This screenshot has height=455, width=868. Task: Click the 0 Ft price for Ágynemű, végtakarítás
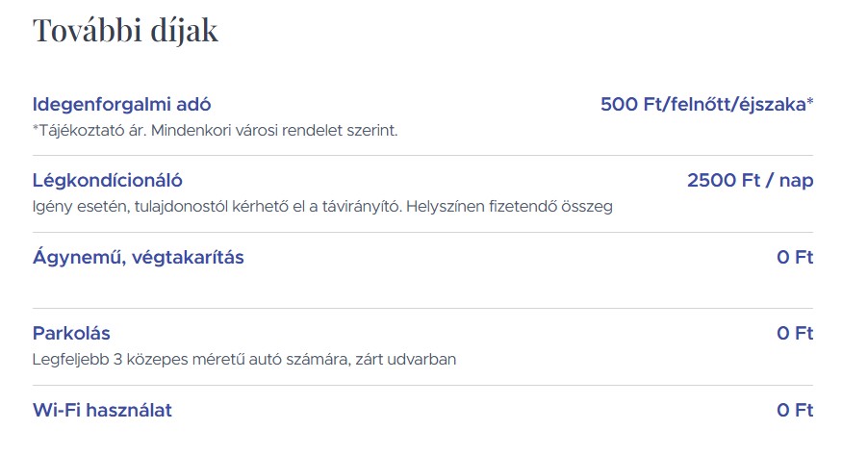pyautogui.click(x=795, y=257)
